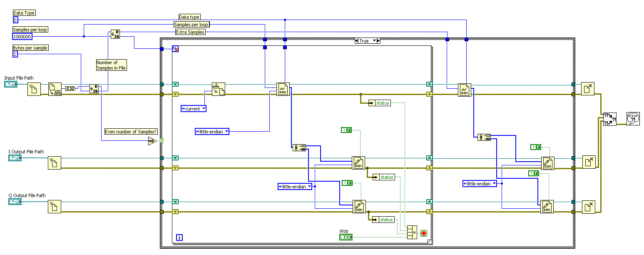The image size is (644, 255).
Task: Toggle the red loop stop condition terminal
Action: (424, 233)
